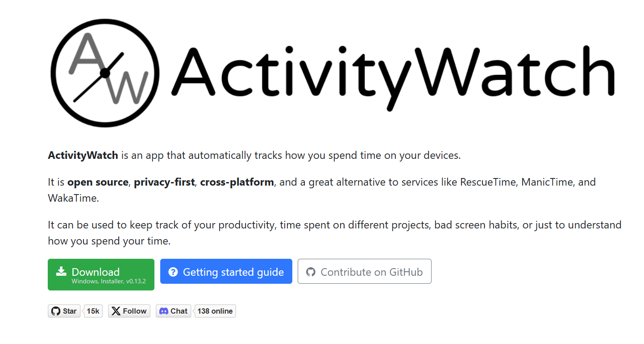The width and height of the screenshot is (644, 344).
Task: Click the 138 online members badge
Action: coord(215,311)
